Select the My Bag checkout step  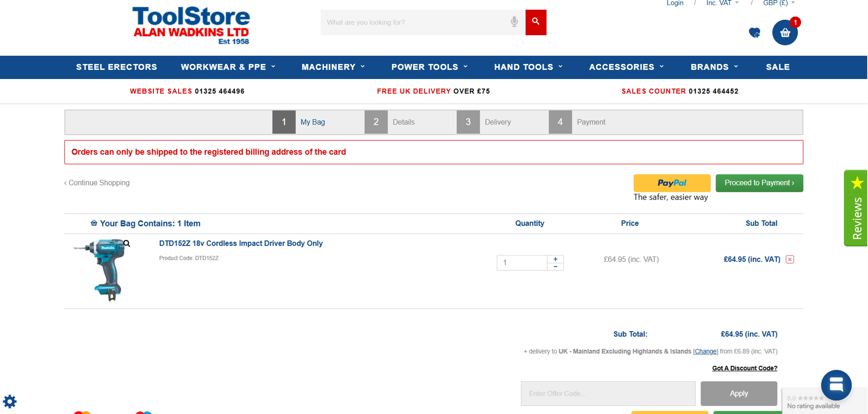pos(299,122)
